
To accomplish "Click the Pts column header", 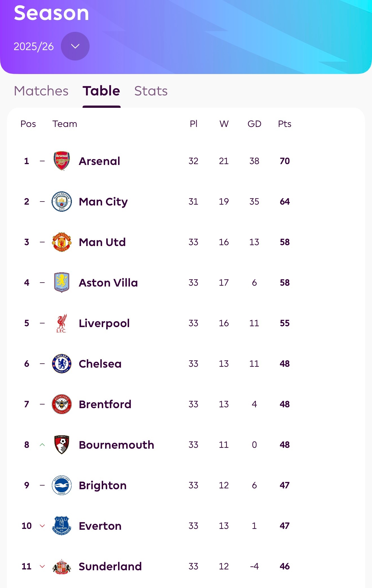I will tap(285, 124).
